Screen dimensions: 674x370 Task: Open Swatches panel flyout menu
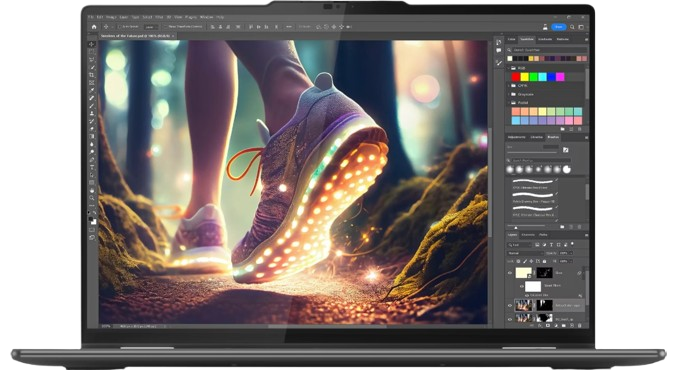point(586,40)
